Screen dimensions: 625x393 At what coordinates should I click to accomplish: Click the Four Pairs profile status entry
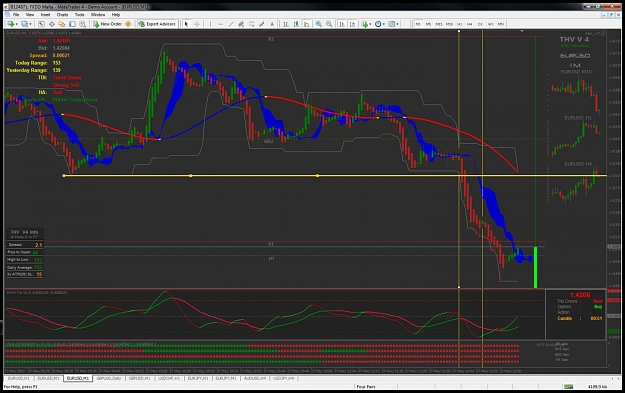pos(366,387)
